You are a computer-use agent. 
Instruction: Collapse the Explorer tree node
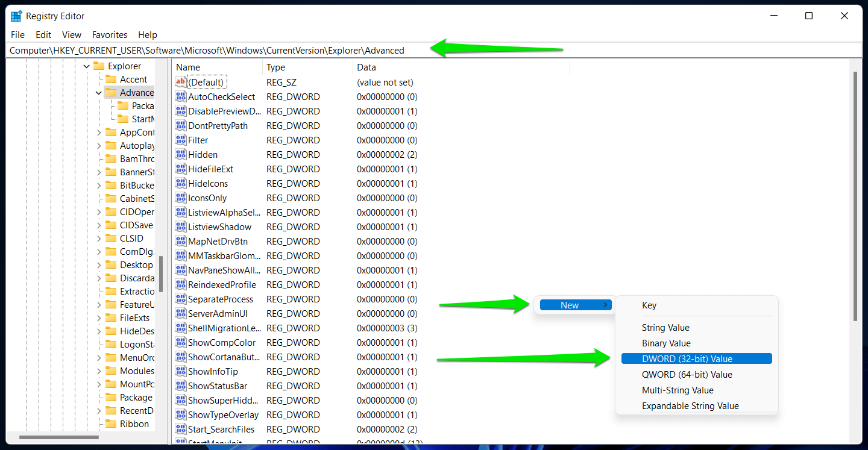(x=87, y=66)
